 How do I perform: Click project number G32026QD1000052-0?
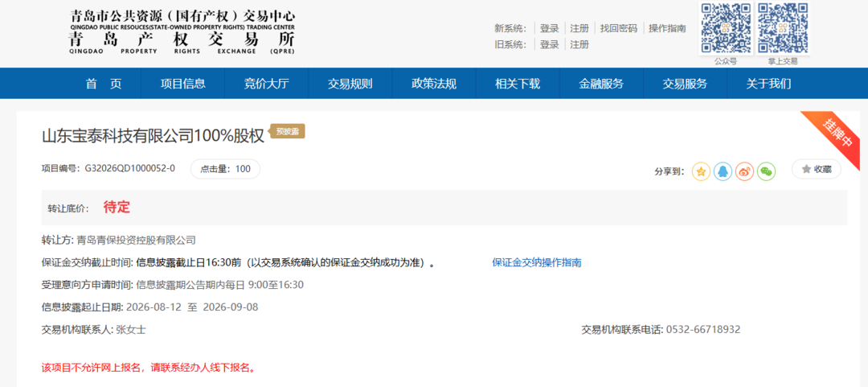pos(129,168)
